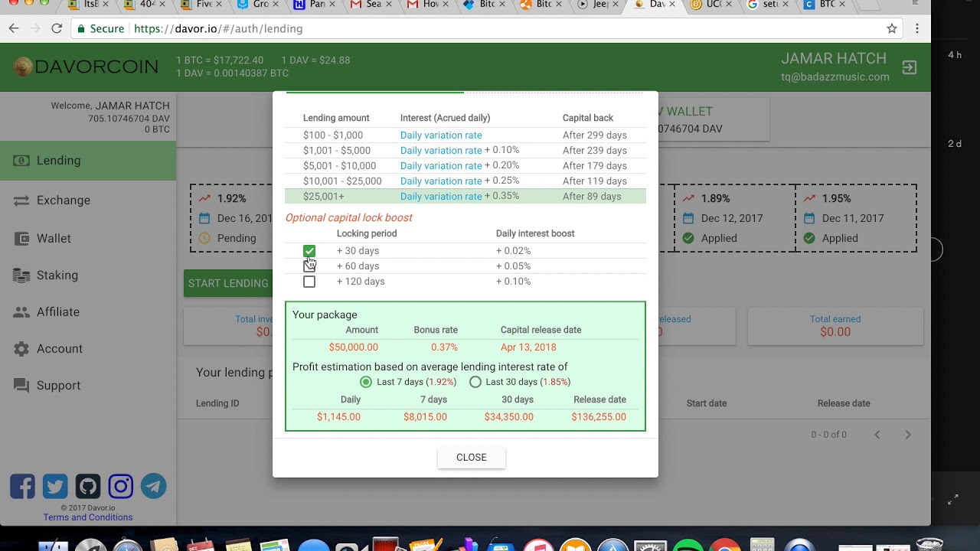
Task: Uncheck the +30 days lock boost
Action: point(309,251)
